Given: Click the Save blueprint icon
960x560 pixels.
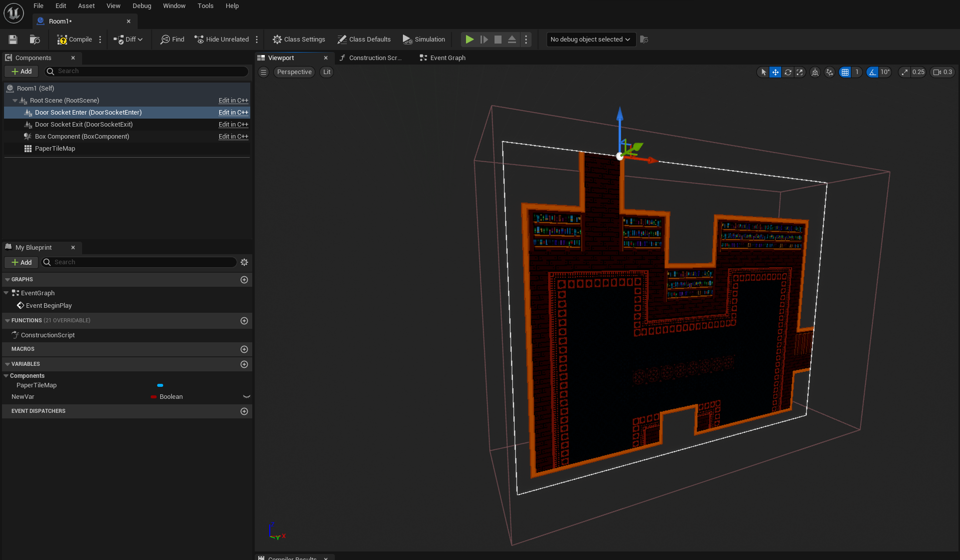Looking at the screenshot, I should tap(13, 40).
